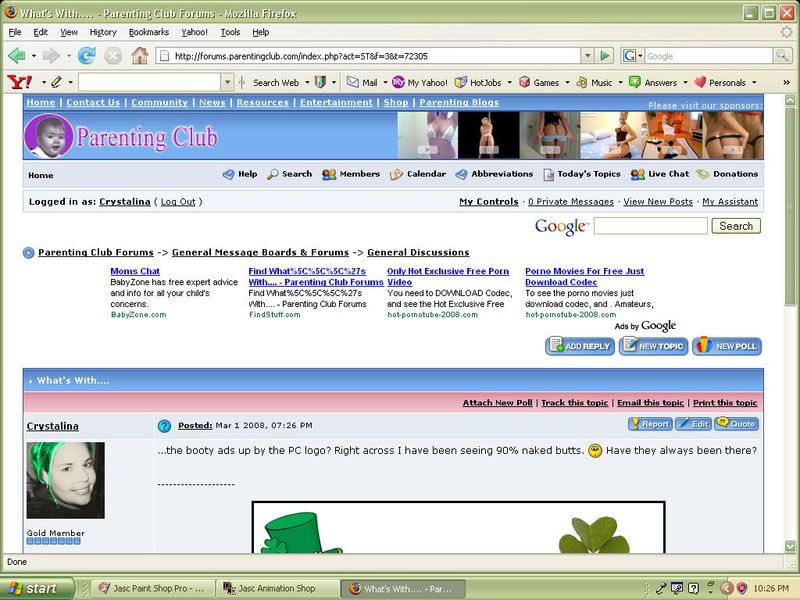Viewport: 800px width, 600px height.
Task: Open the forum Calendar icon link
Action: click(x=418, y=174)
